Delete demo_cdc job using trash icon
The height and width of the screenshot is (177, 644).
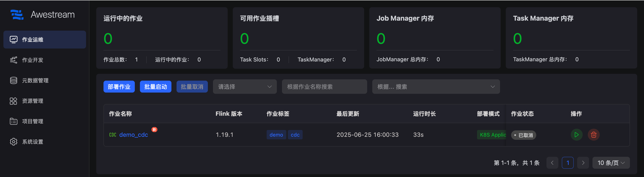594,135
